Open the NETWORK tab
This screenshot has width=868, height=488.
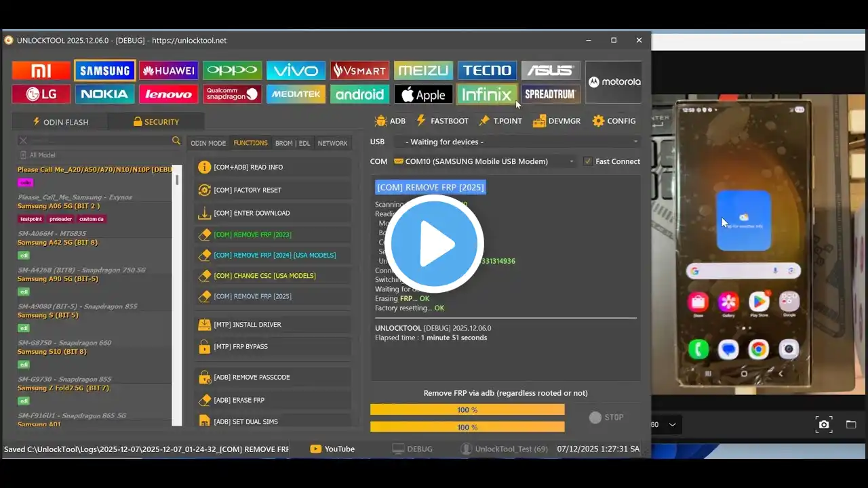(332, 143)
